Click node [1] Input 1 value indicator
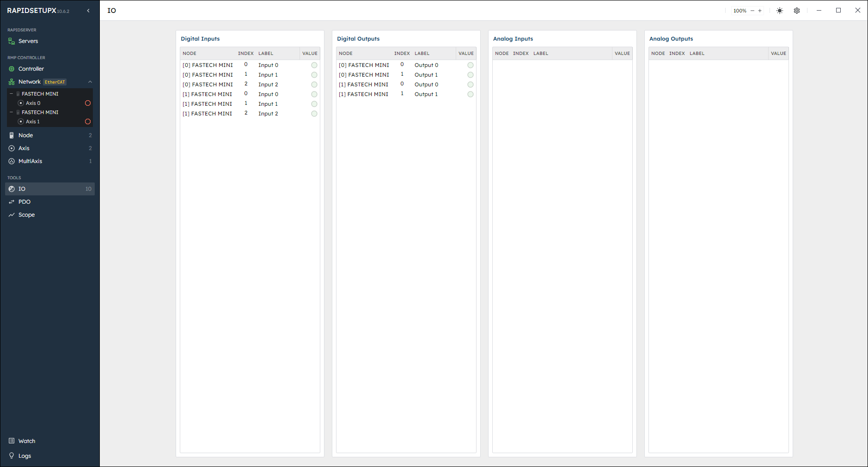This screenshot has height=467, width=868. [x=314, y=104]
